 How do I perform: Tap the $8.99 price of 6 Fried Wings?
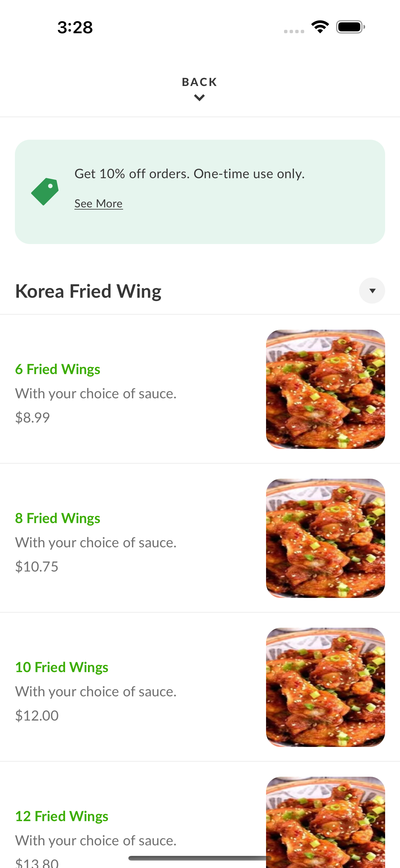[32, 418]
